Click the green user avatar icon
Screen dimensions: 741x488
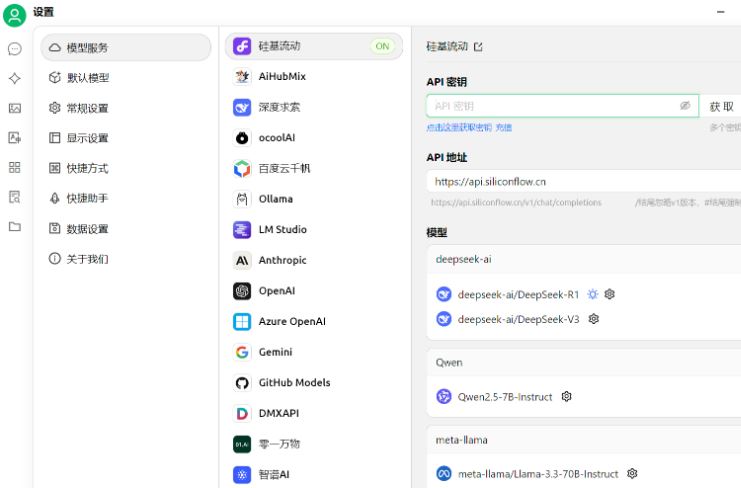14,12
